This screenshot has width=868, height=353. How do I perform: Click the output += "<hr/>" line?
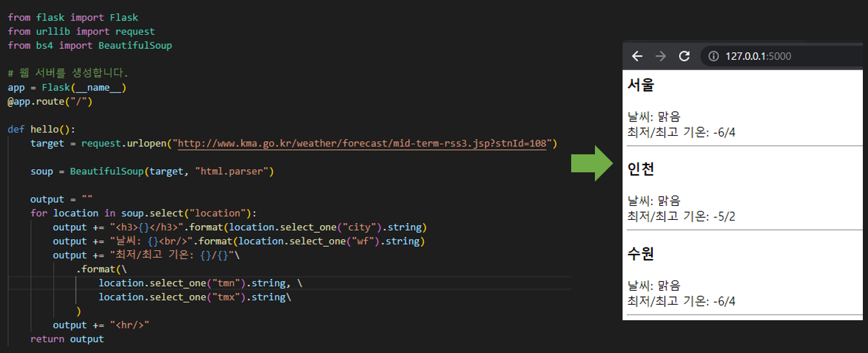(x=101, y=325)
